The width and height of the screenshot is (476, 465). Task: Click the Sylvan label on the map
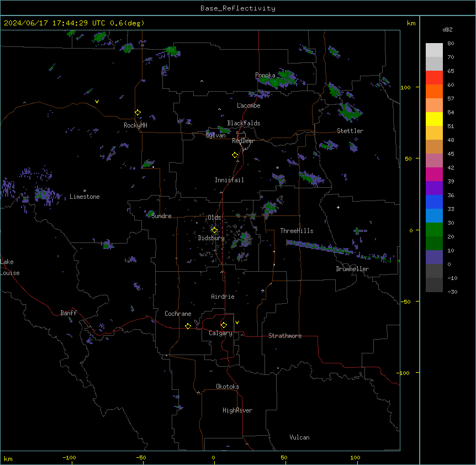click(x=215, y=135)
